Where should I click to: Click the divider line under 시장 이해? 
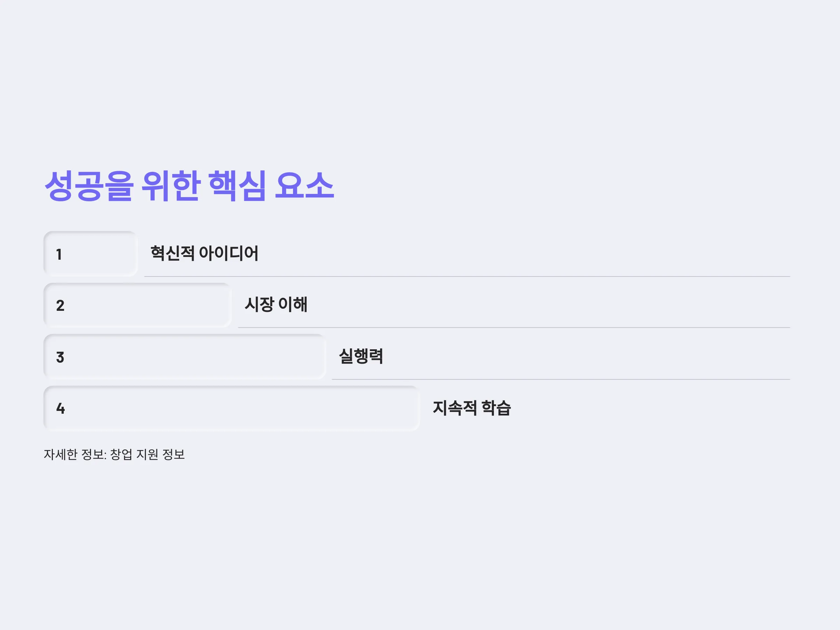(x=514, y=327)
